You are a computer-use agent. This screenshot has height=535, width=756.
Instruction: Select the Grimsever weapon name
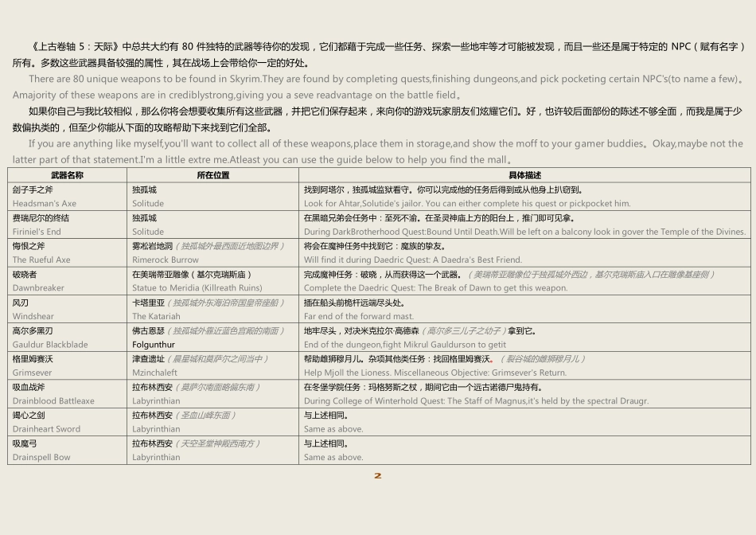pos(32,373)
